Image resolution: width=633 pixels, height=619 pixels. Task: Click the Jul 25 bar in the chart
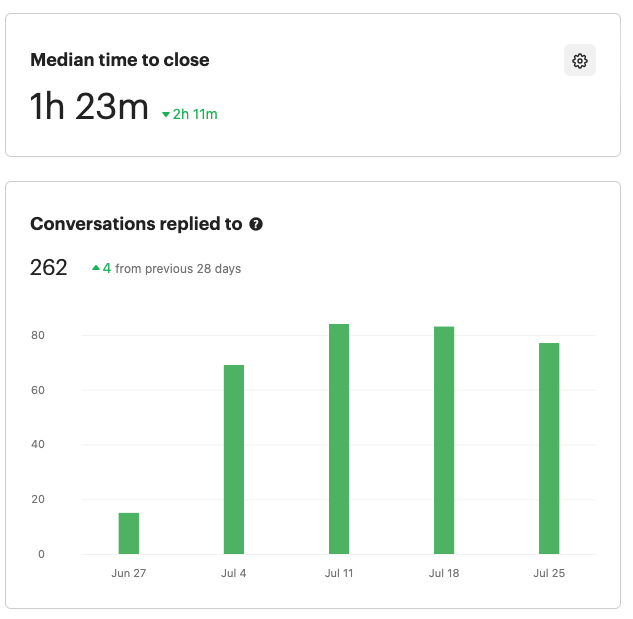click(549, 448)
